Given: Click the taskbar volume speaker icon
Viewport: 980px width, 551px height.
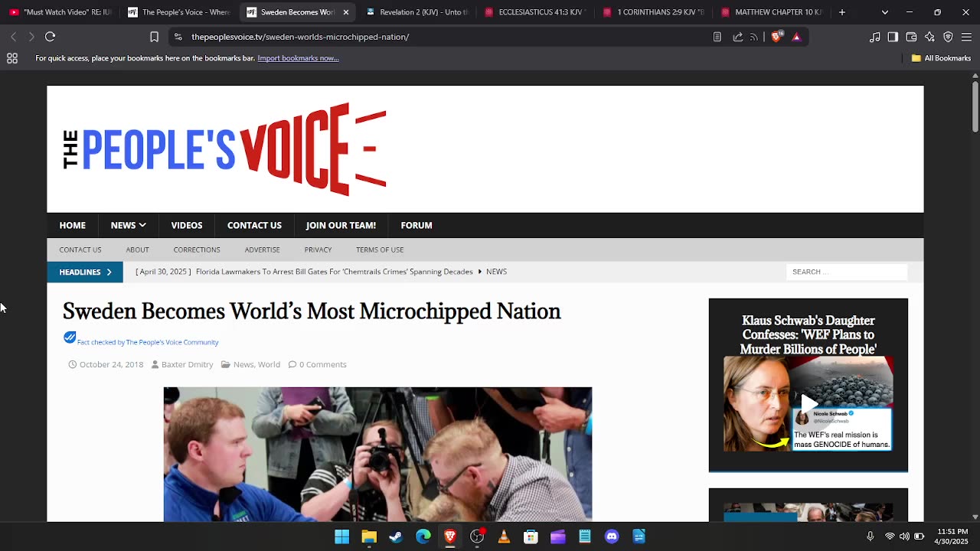Looking at the screenshot, I should coord(904,536).
